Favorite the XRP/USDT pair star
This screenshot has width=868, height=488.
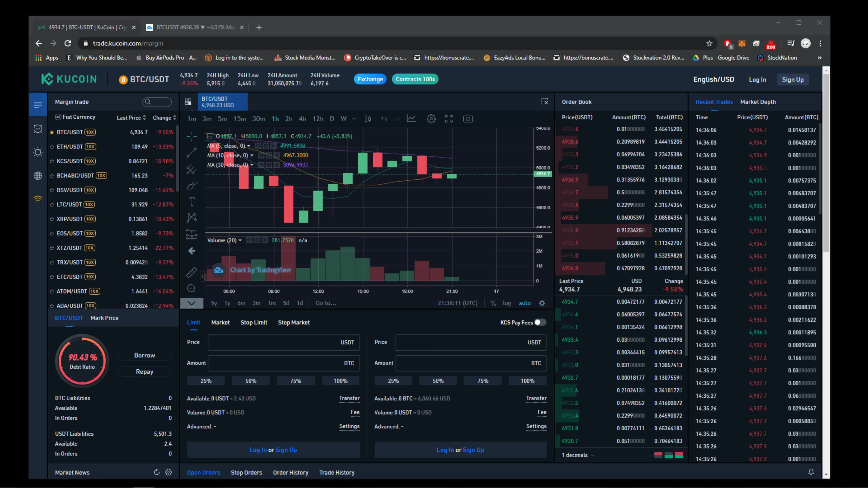52,219
